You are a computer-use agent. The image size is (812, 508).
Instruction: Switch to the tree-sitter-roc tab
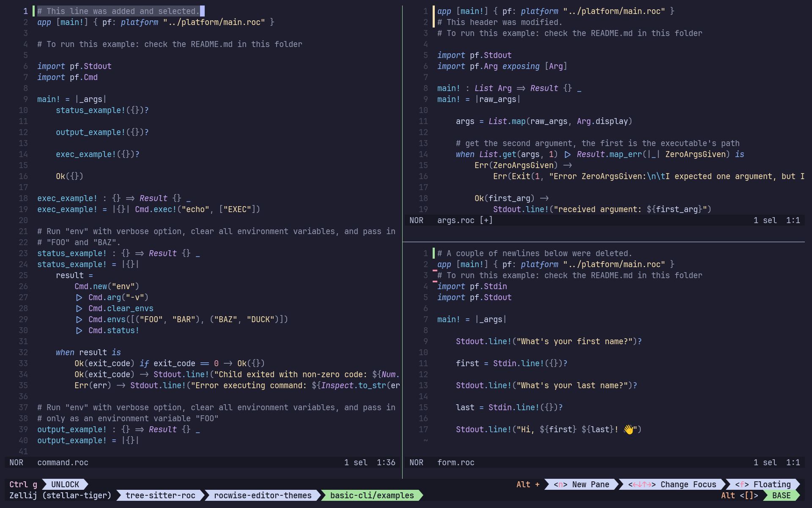click(160, 495)
